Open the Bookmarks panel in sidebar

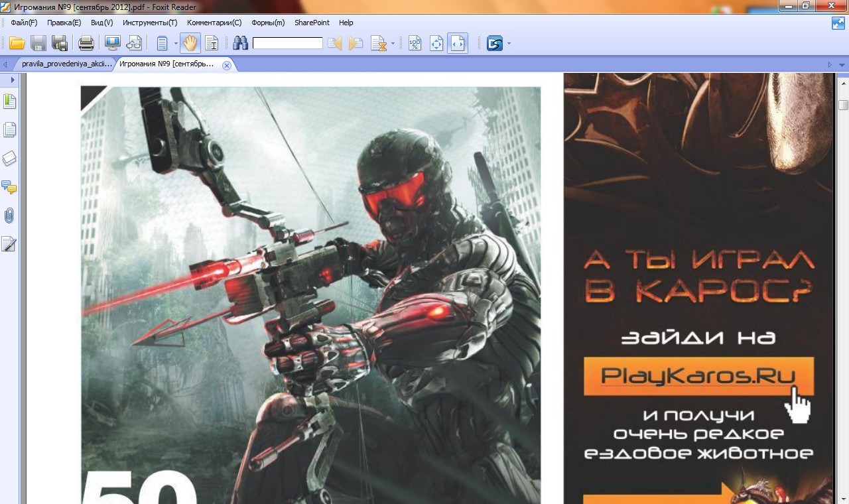pos(9,101)
